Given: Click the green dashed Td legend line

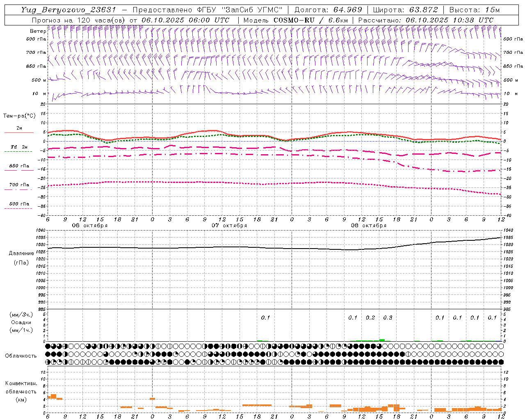Looking at the screenshot, I should [18, 151].
